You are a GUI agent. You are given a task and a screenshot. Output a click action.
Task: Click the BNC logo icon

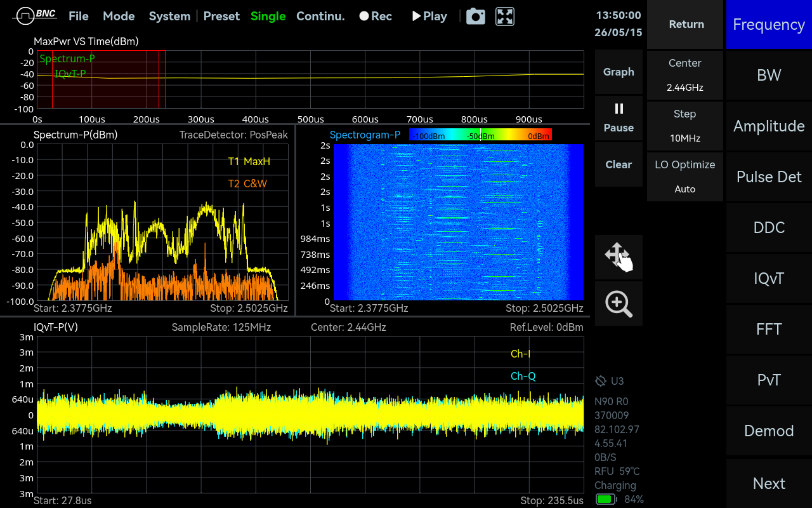(35, 16)
